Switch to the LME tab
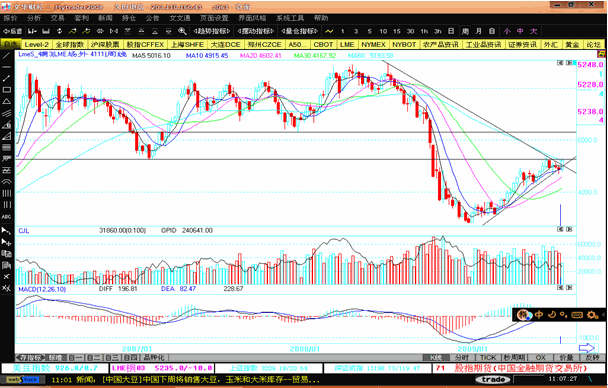608x388 pixels. click(x=347, y=45)
